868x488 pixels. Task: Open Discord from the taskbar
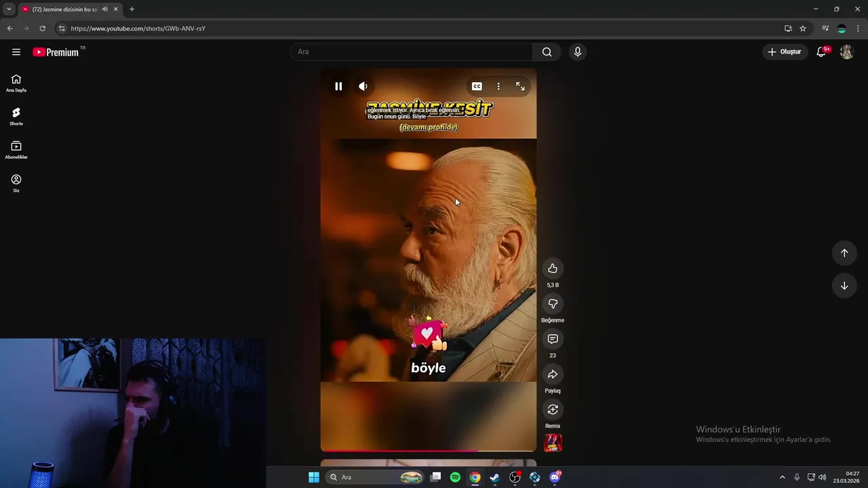555,477
